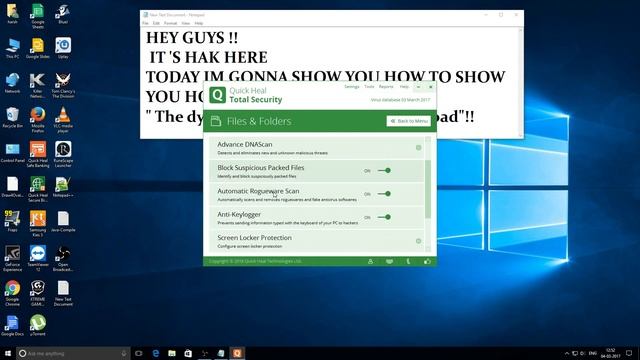Open uTorrent desktop shortcut
The image size is (640, 360).
tap(38, 325)
